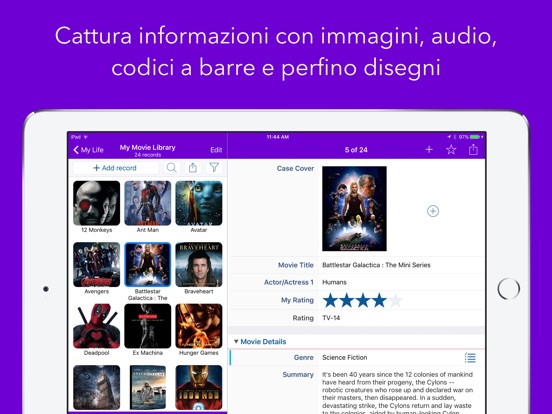Screen dimensions: 552x414
Task: Go back to My Life
Action: click(x=88, y=150)
